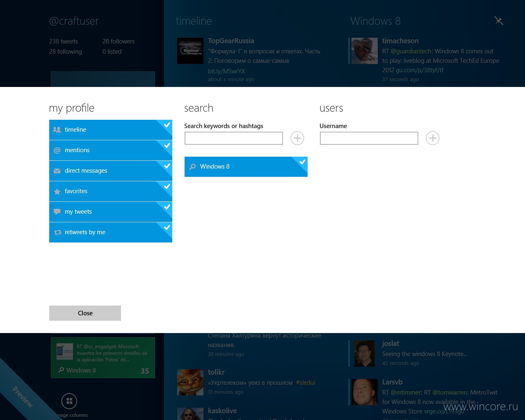Open timacheson avatar thumbnail
The image size is (525, 420).
tap(365, 51)
